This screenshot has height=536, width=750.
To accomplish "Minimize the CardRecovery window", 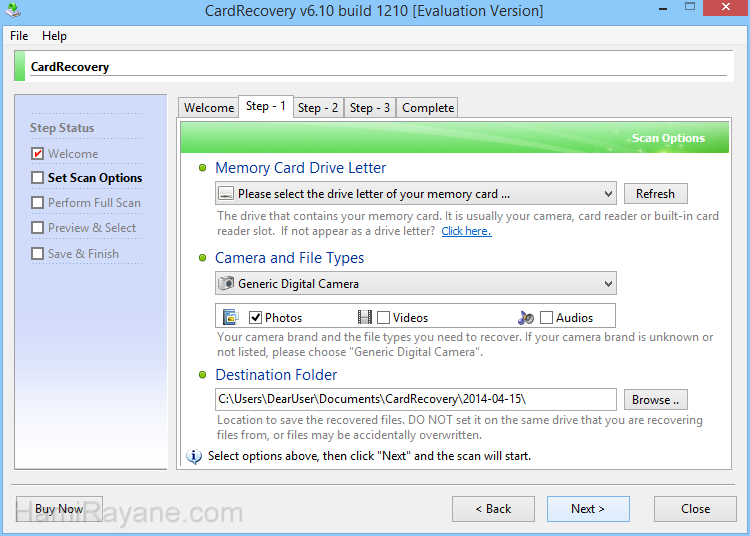I will pyautogui.click(x=663, y=8).
